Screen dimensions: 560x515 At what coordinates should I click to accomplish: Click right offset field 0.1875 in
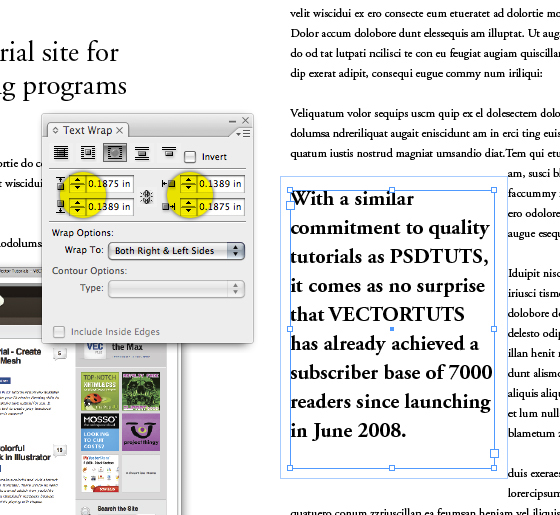tap(221, 207)
